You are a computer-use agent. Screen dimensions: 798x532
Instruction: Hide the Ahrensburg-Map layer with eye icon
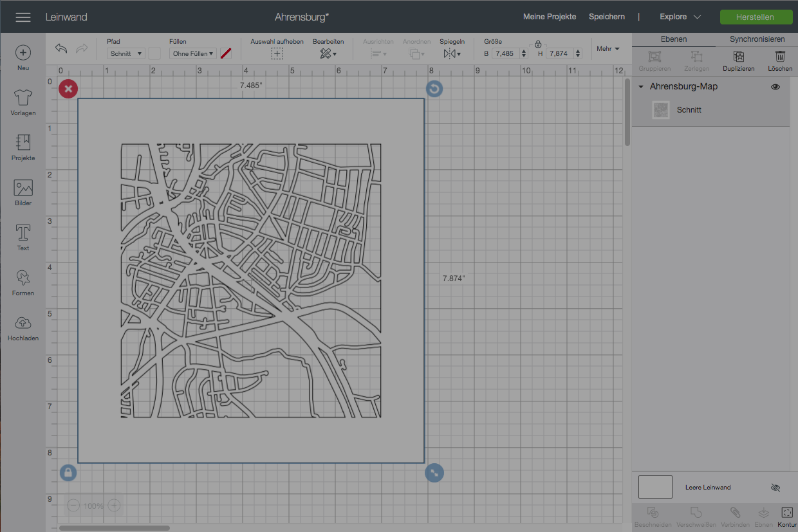point(775,87)
